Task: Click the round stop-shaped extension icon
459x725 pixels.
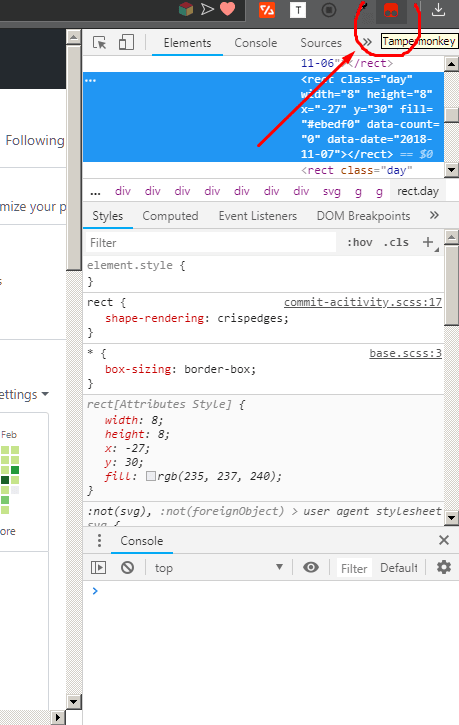Action: pos(329,10)
